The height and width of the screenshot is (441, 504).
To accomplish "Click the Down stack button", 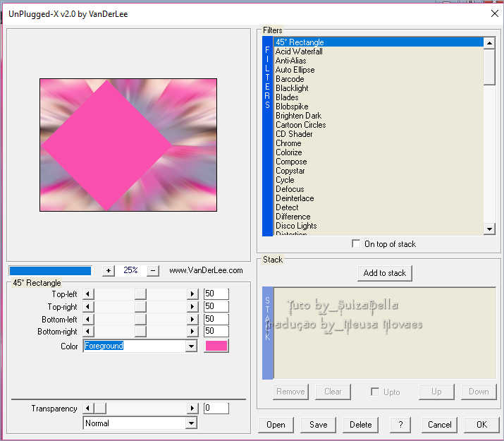I will [479, 392].
